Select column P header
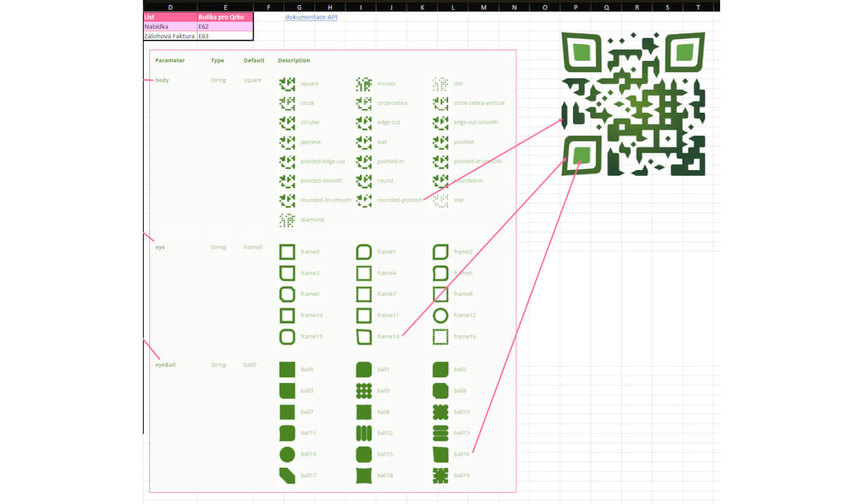 (x=575, y=6)
